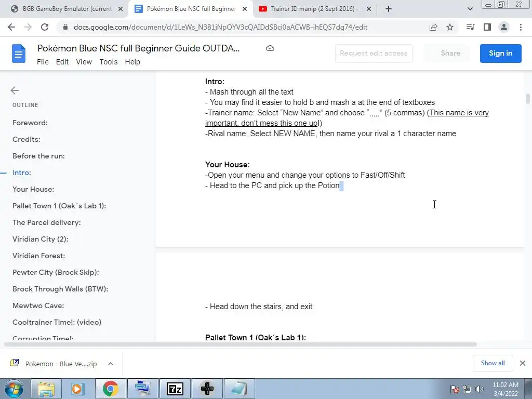Go to Pewter City (Brock Skip) section
The height and width of the screenshot is (399, 532).
tap(56, 272)
